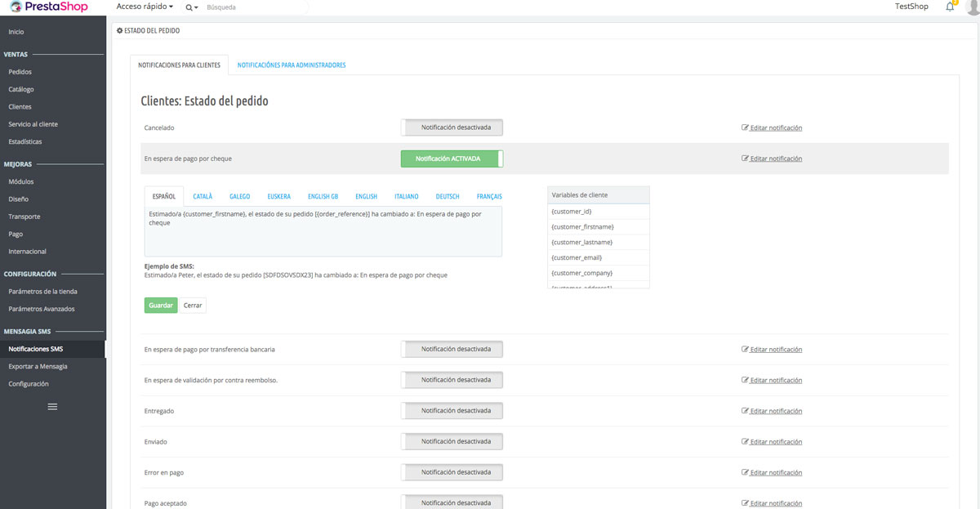This screenshot has width=980, height=509.
Task: Click the search magnifier icon
Action: tap(189, 7)
